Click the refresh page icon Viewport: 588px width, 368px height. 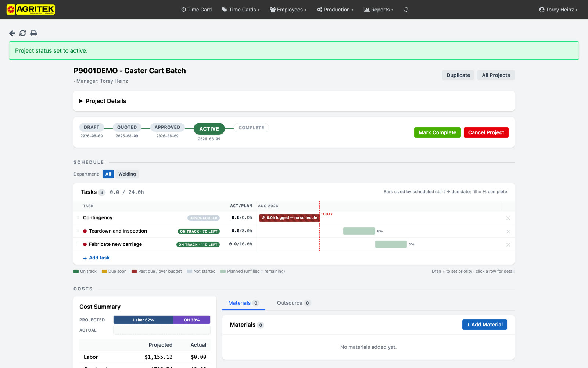click(x=23, y=33)
